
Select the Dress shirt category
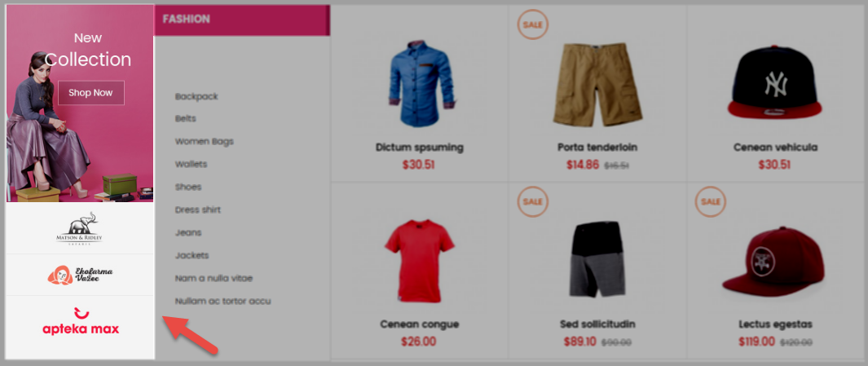coord(197,209)
